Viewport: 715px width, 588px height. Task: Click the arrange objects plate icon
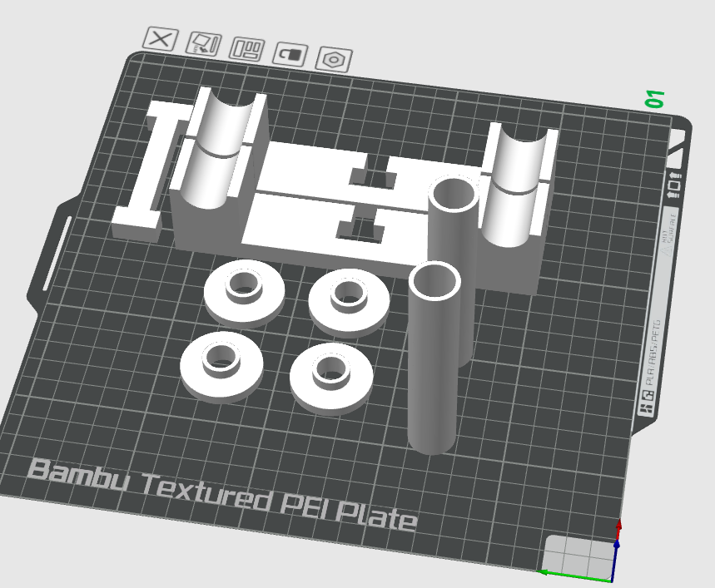(246, 49)
